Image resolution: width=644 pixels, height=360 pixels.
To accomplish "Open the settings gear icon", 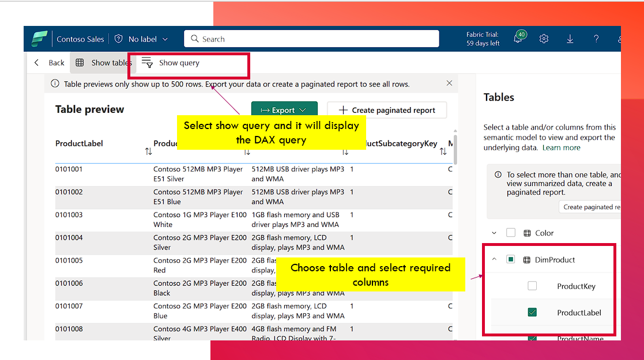I will coord(544,39).
